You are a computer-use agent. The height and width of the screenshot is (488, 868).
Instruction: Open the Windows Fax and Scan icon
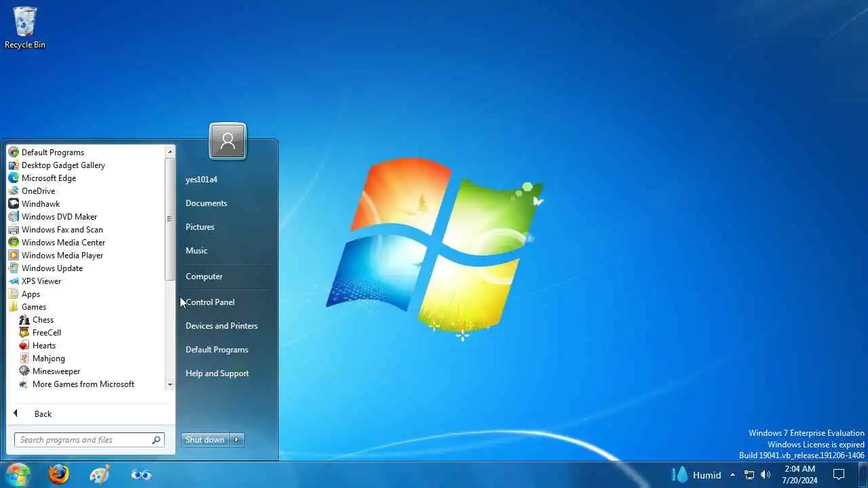pyautogui.click(x=14, y=230)
